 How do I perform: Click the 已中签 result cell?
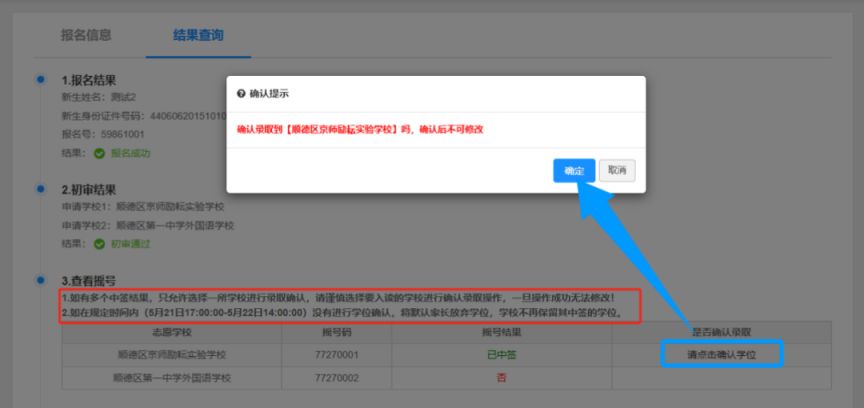(x=501, y=355)
